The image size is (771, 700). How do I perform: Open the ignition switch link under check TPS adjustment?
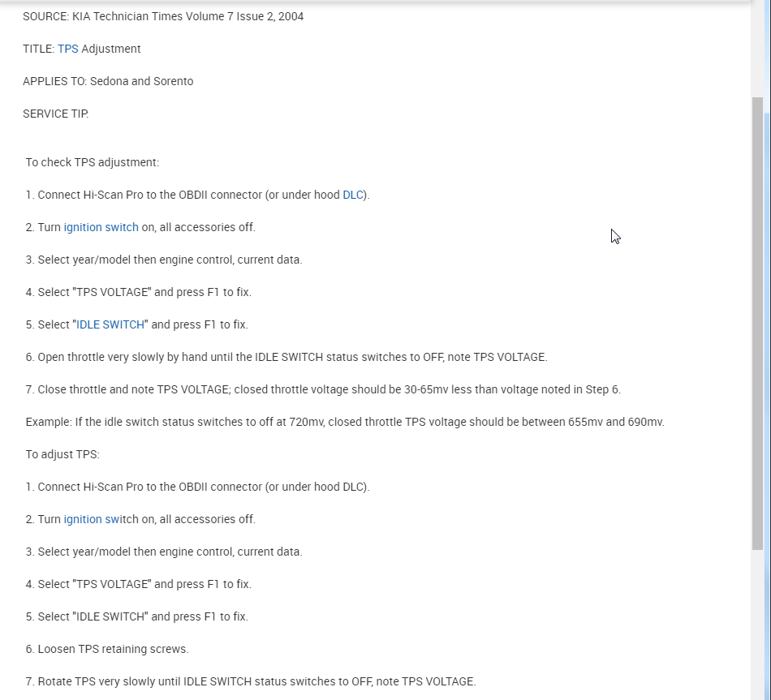pyautogui.click(x=101, y=227)
